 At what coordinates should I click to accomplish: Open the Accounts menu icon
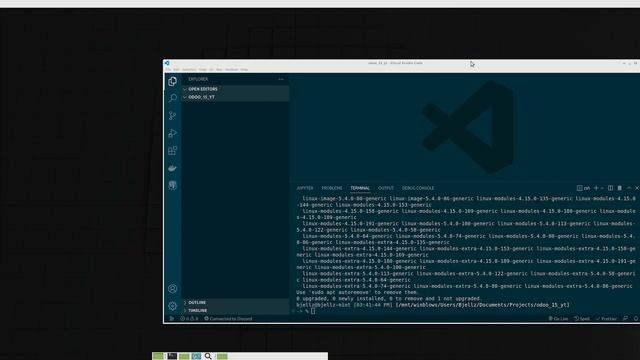(173, 289)
